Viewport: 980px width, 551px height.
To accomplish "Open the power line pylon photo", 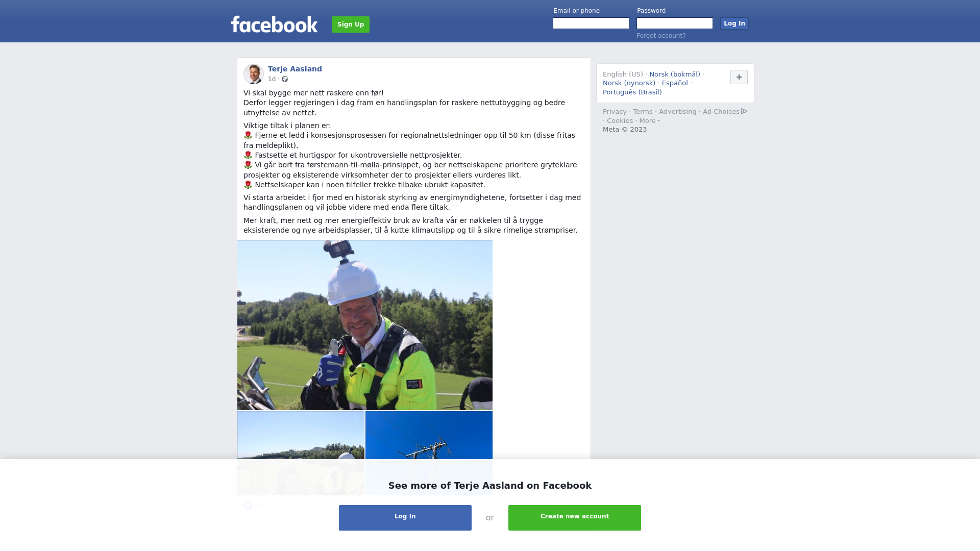I will 429,453.
